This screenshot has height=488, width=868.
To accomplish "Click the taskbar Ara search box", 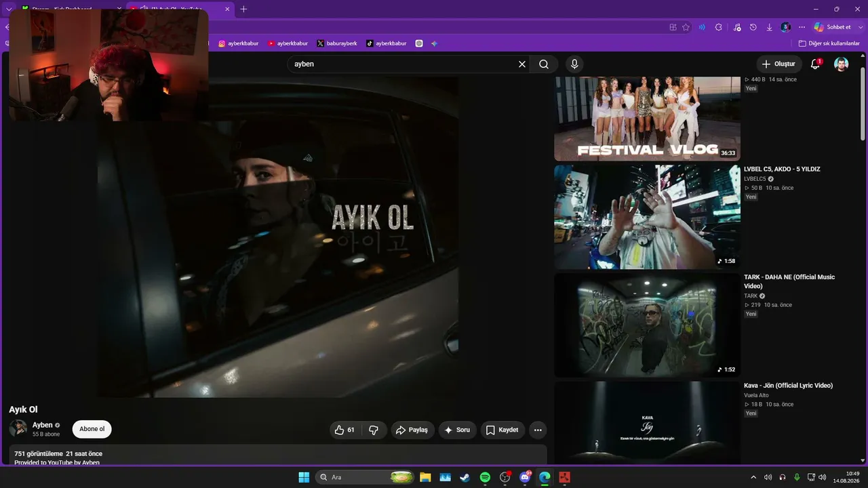I will [365, 477].
